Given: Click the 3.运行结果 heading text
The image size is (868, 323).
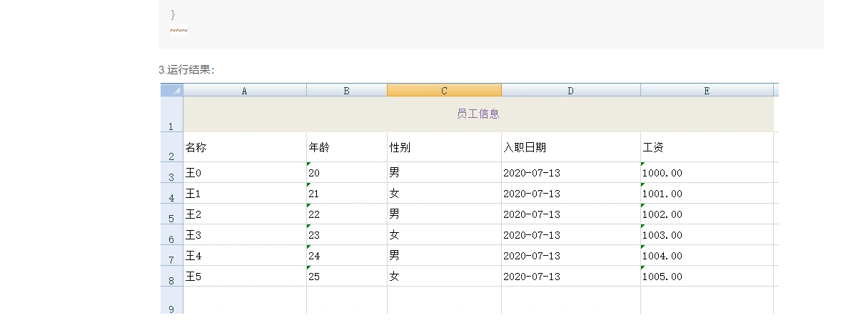Looking at the screenshot, I should pos(186,69).
